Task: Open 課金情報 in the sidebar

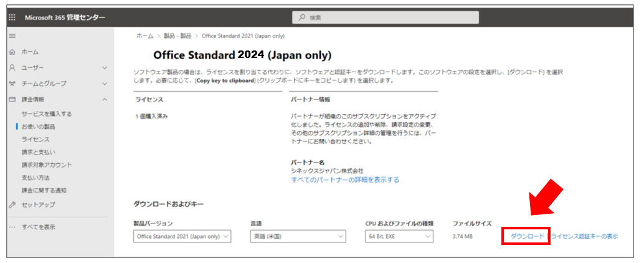Action: [33, 100]
